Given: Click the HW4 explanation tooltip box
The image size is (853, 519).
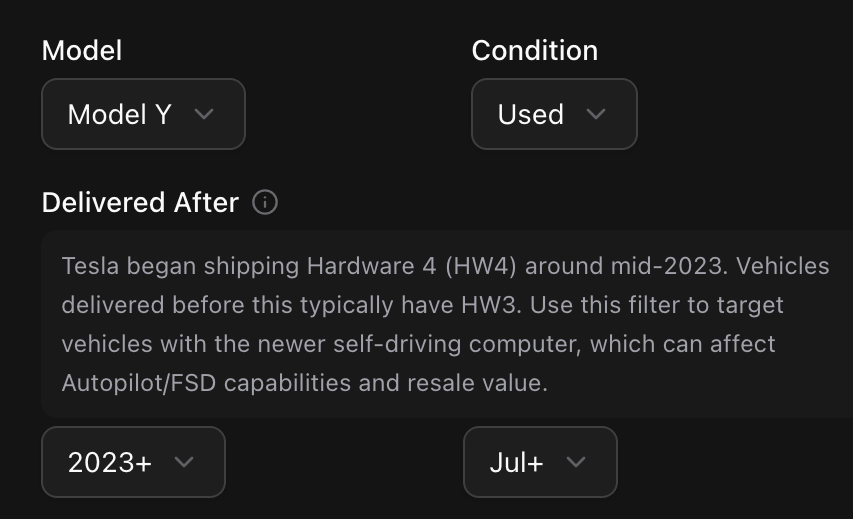Looking at the screenshot, I should click(446, 324).
